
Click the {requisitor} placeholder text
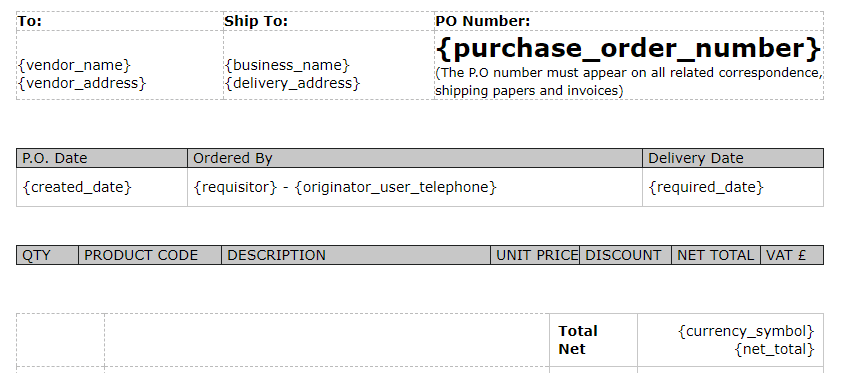(x=235, y=187)
